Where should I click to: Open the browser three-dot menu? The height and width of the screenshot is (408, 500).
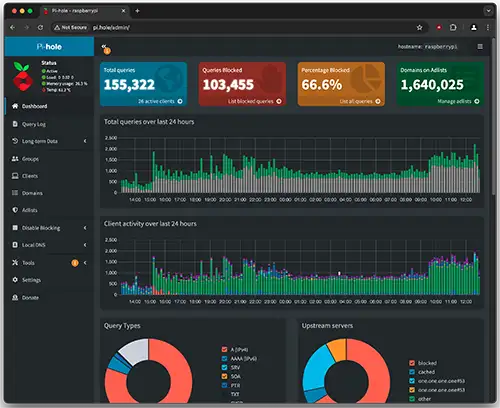[488, 28]
